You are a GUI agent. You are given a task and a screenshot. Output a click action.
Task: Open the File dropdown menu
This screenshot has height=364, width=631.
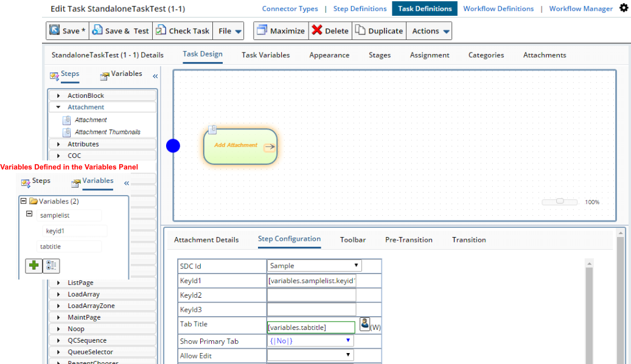tap(229, 31)
